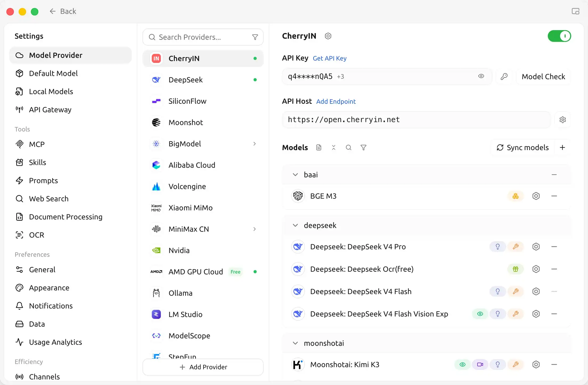588x385 pixels.
Task: Go to MCP tools section
Action: pyautogui.click(x=70, y=144)
